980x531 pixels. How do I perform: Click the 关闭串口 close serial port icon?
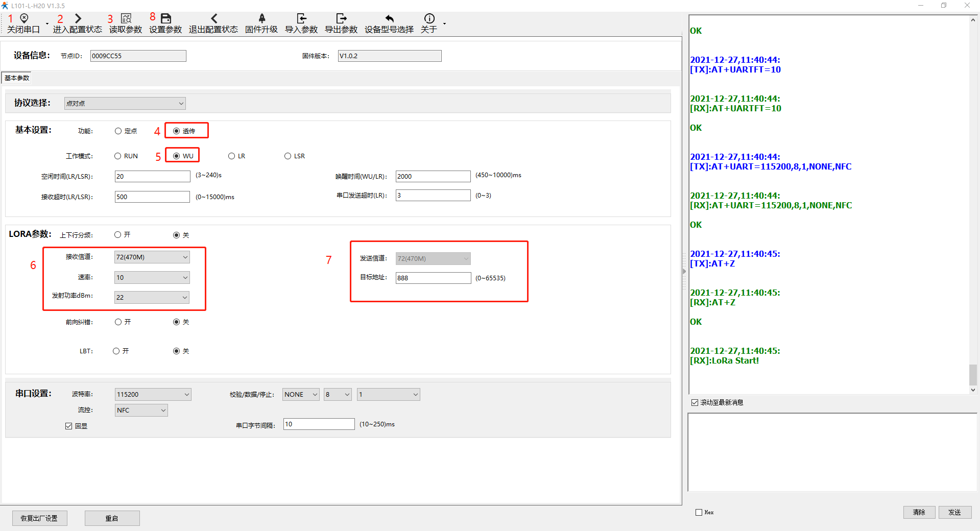(24, 19)
